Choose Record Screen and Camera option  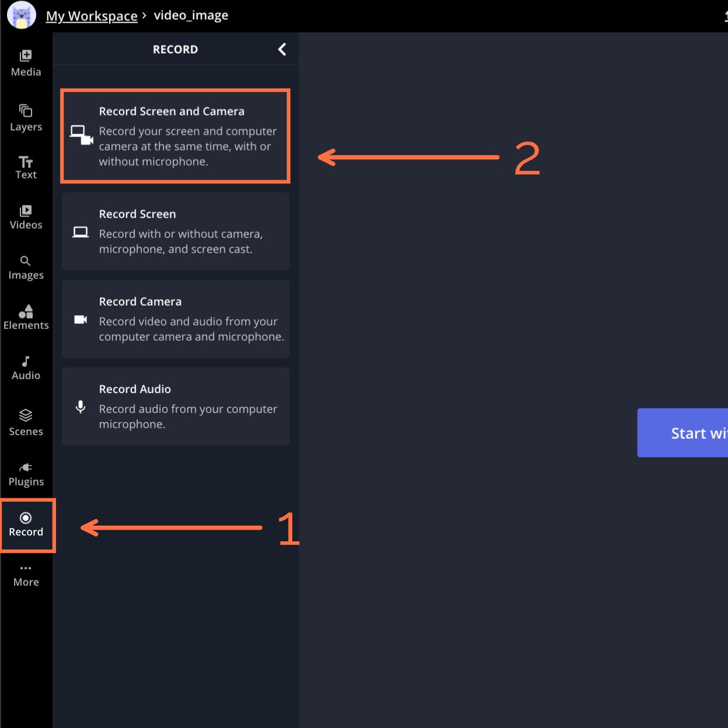[176, 136]
